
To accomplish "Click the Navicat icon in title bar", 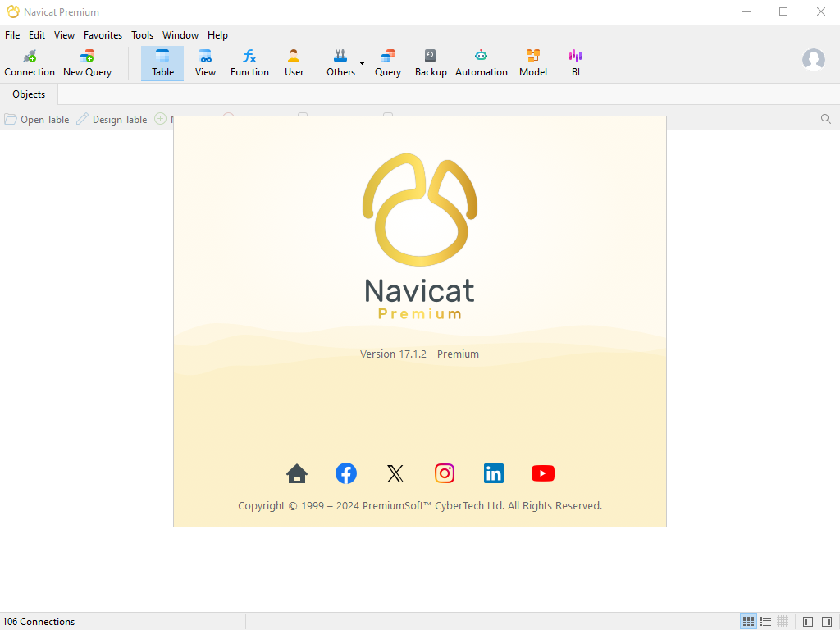I will (13, 11).
